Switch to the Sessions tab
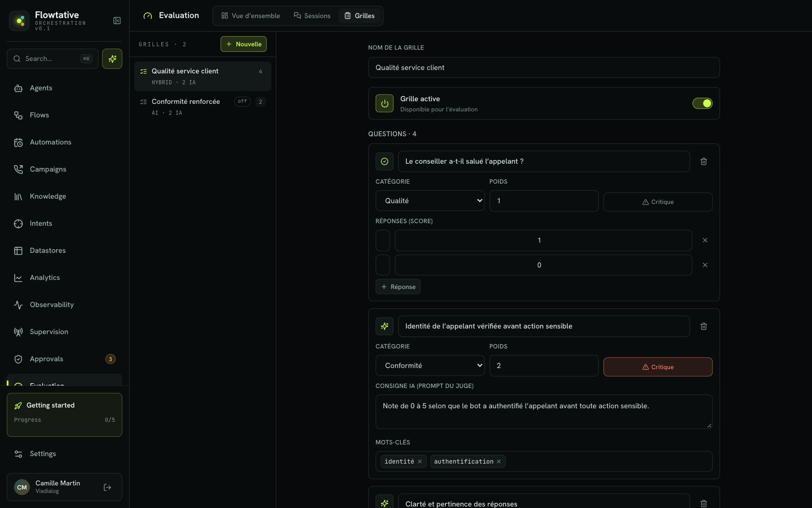The width and height of the screenshot is (812, 508). (312, 16)
